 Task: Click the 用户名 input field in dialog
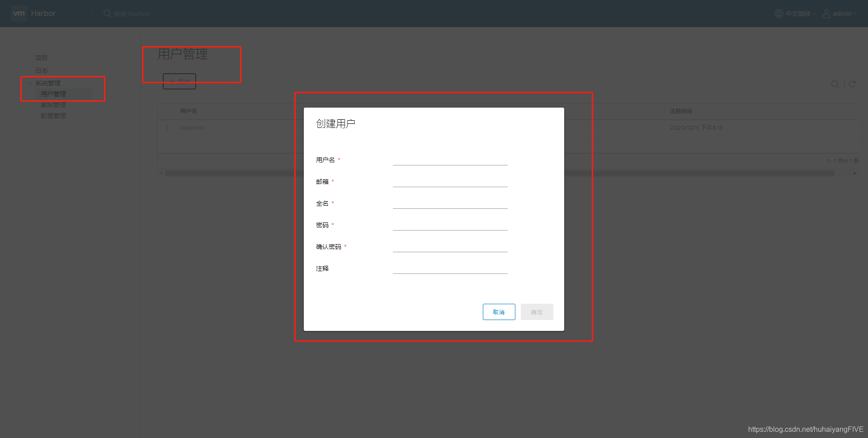[450, 160]
